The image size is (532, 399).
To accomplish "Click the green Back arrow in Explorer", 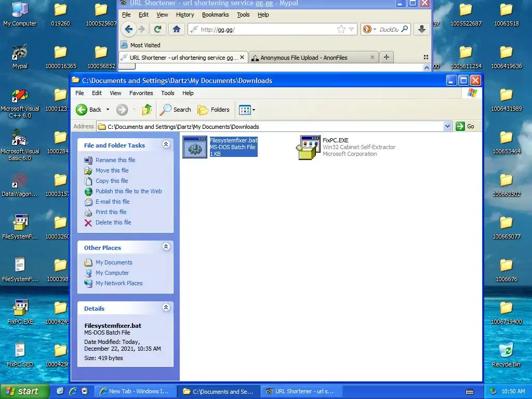I will tap(82, 110).
